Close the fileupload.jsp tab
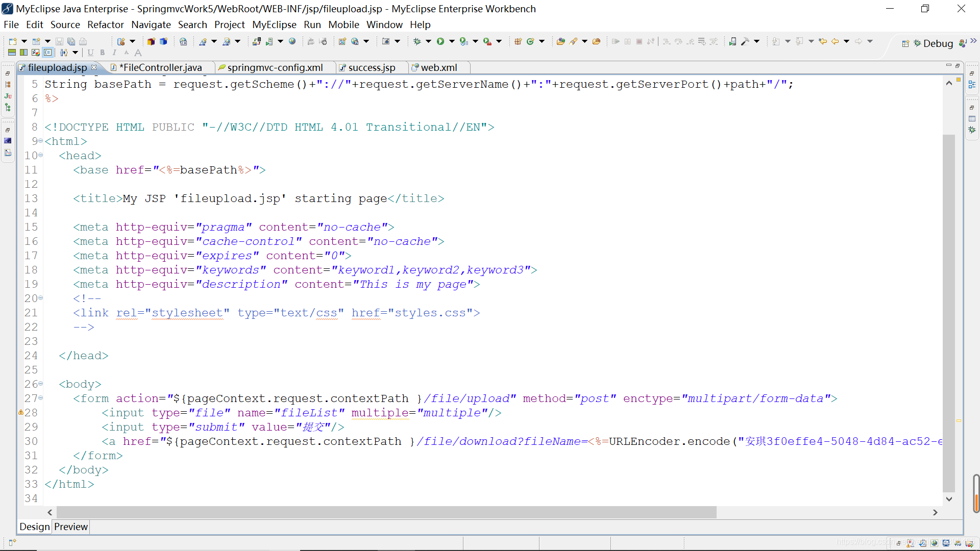 [94, 67]
